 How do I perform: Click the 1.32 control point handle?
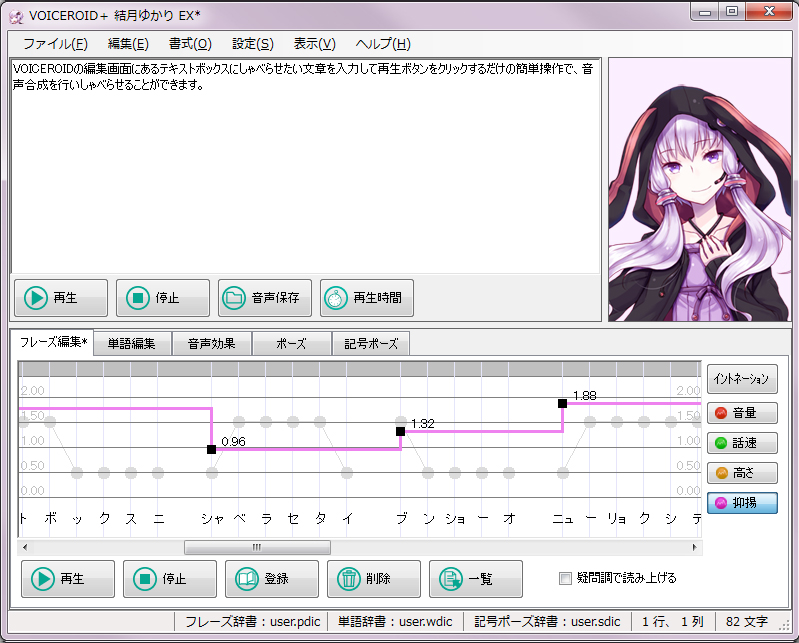coord(401,432)
